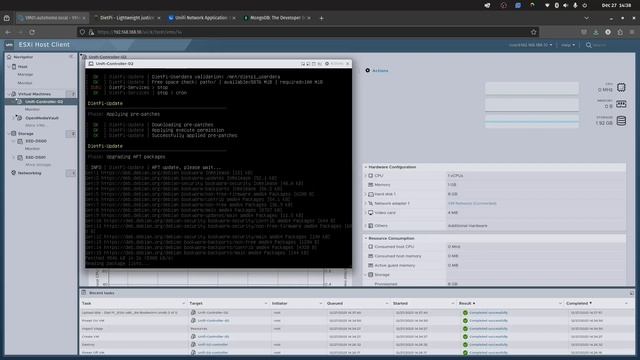640x360 pixels.
Task: Collapse the Resource Consumption section
Action: point(366,238)
